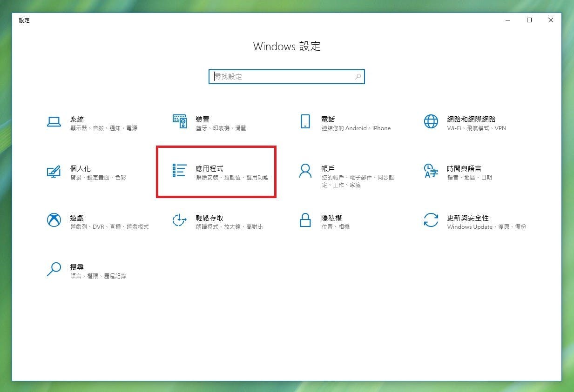Open the 個人化 paintbrush icon

tap(54, 171)
